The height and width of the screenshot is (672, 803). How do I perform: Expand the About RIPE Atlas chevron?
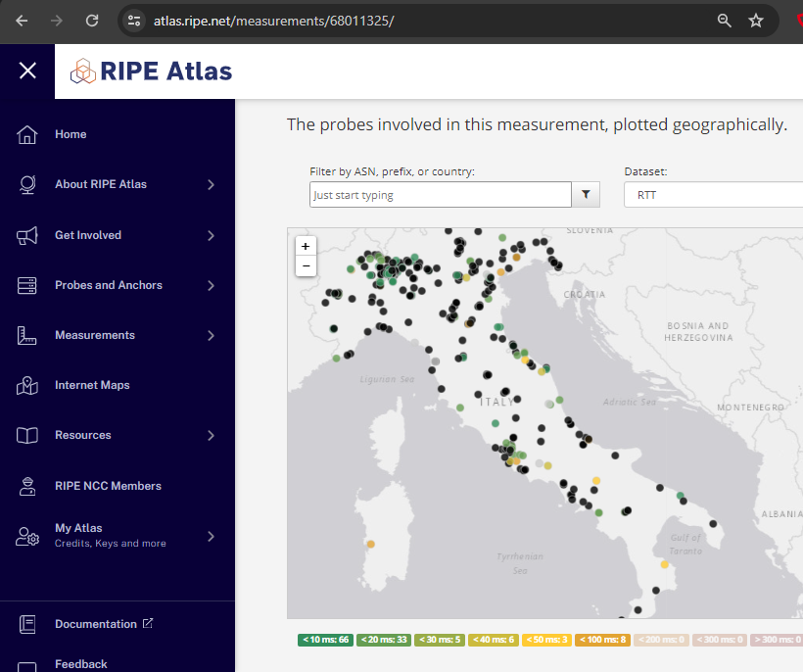click(211, 184)
